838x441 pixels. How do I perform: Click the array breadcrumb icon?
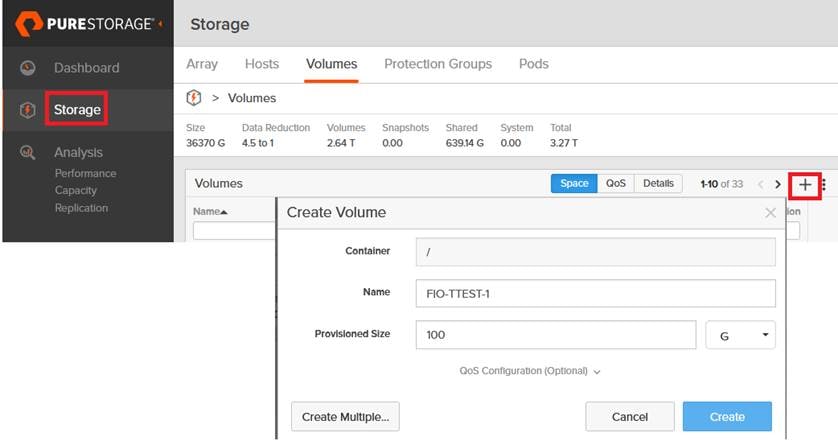[193, 98]
